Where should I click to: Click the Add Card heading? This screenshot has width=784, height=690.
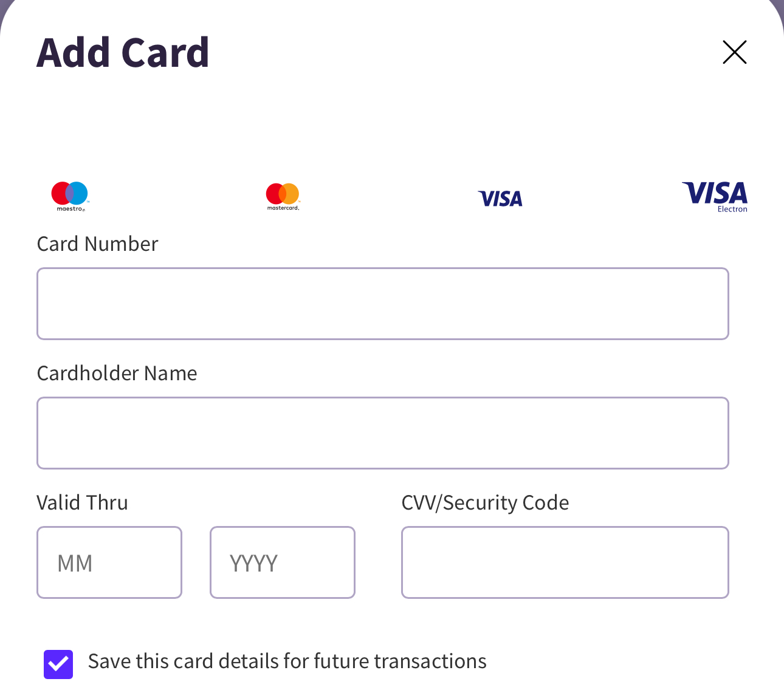(123, 52)
